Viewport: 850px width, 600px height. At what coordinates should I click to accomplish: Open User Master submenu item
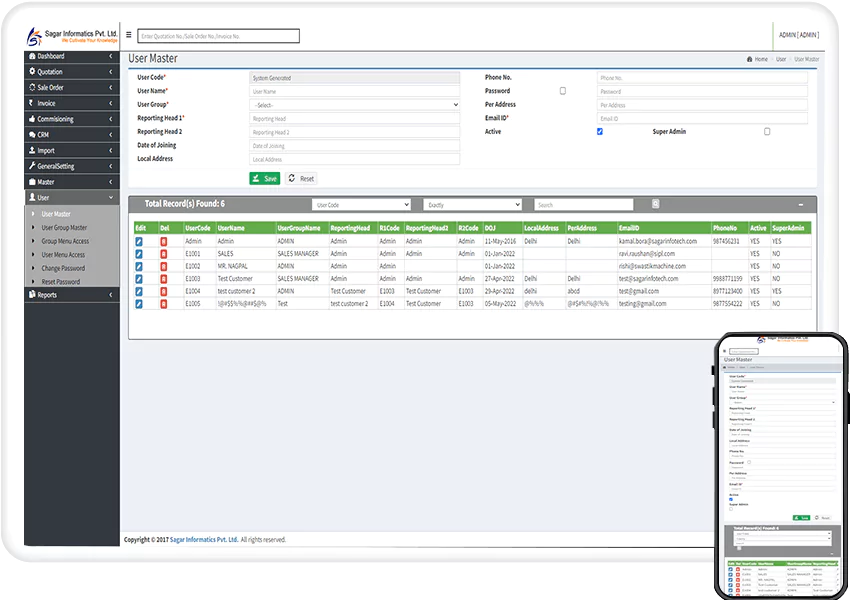coord(56,214)
